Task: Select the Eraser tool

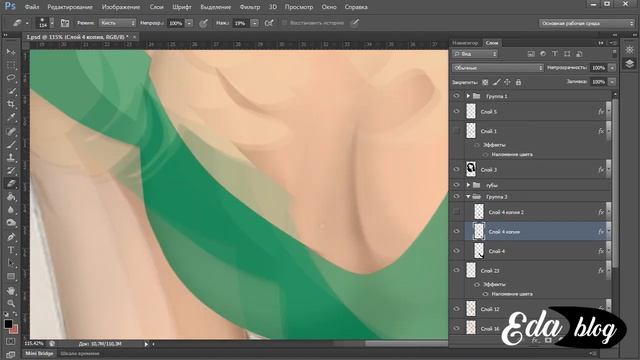Action: tap(11, 184)
